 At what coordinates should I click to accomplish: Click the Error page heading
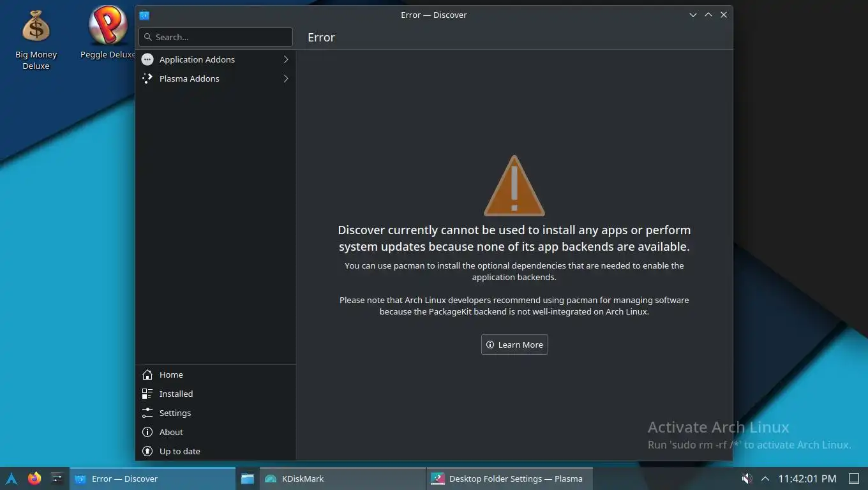[321, 37]
